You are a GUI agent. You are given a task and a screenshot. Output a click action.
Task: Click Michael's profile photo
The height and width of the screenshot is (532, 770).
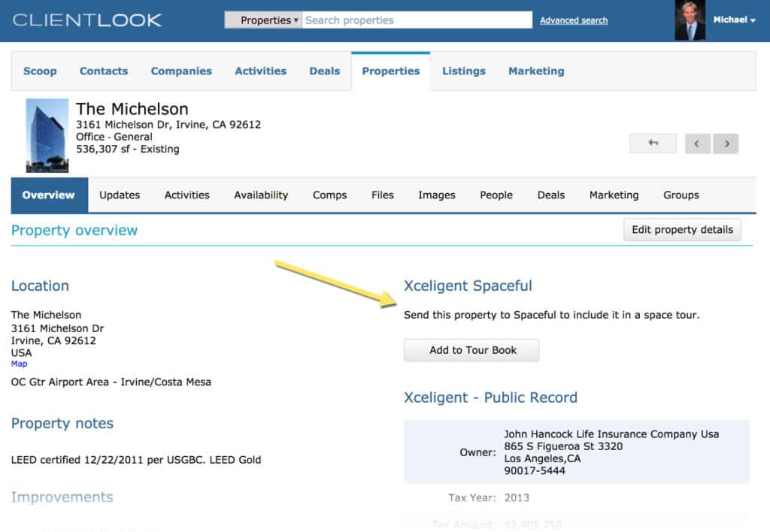690,20
